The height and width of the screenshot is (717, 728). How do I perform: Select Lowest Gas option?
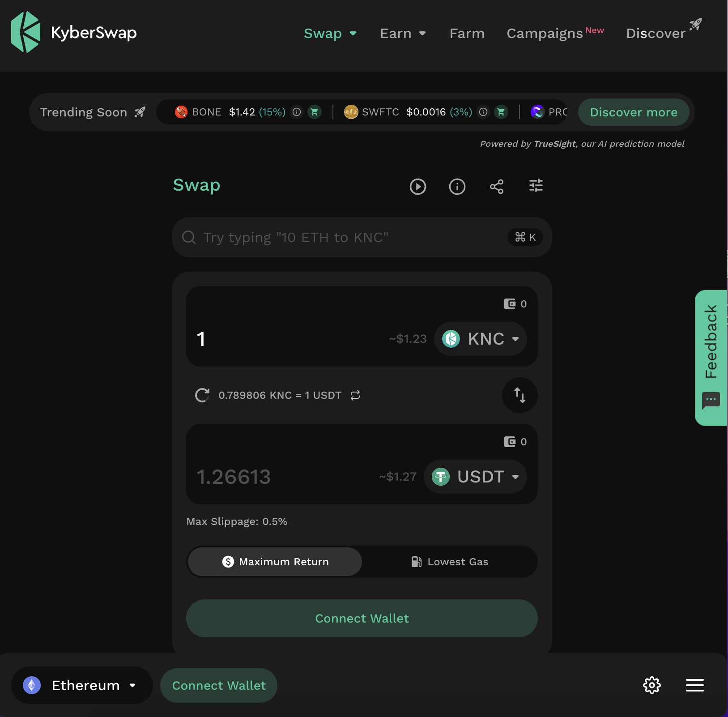pyautogui.click(x=449, y=562)
